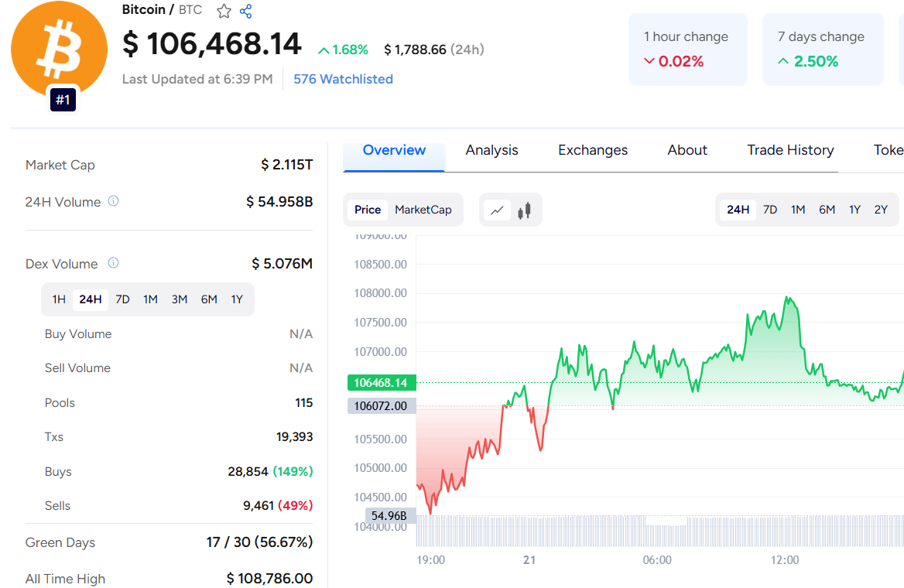Image resolution: width=904 pixels, height=588 pixels.
Task: Click the Buy Volume row label
Action: (x=78, y=334)
